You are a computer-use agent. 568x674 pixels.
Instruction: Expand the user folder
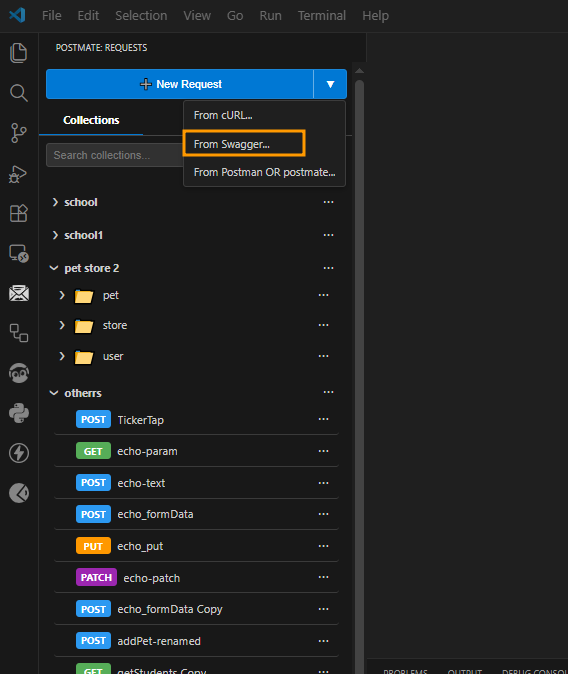click(62, 356)
